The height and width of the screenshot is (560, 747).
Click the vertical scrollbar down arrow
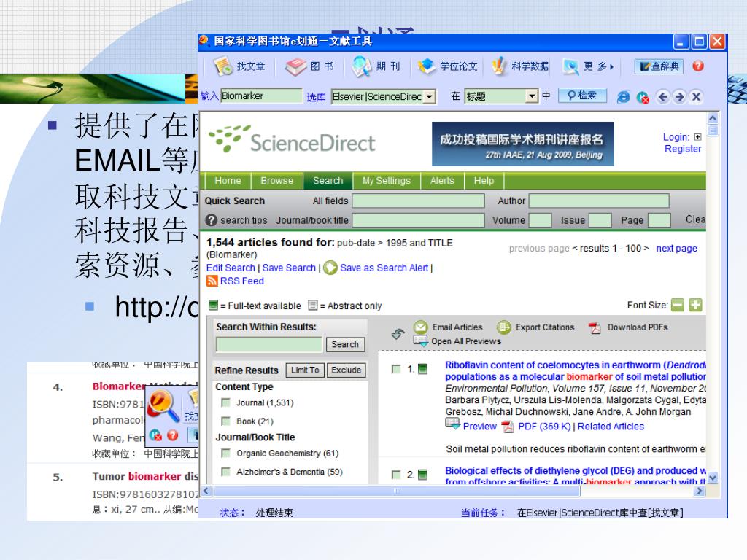click(x=713, y=478)
